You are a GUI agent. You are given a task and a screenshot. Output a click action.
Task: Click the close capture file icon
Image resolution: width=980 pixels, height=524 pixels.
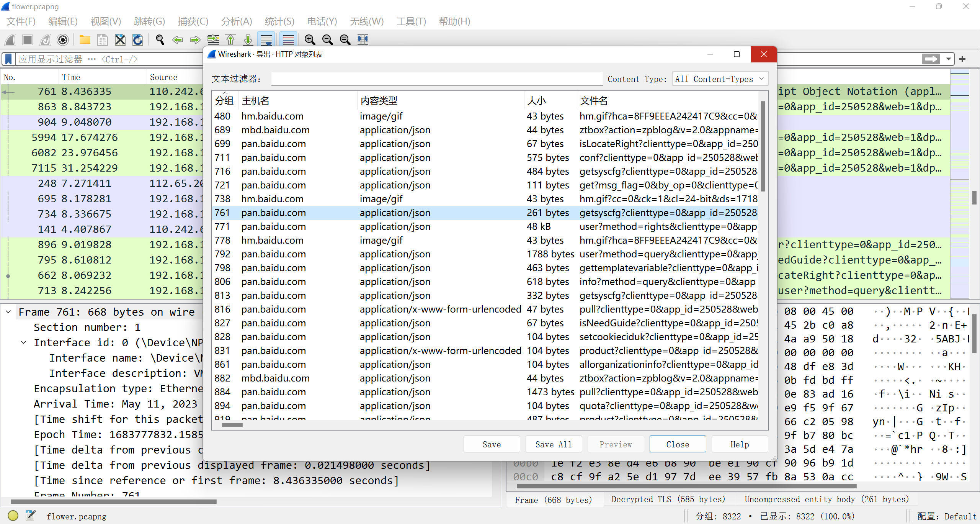coord(120,39)
